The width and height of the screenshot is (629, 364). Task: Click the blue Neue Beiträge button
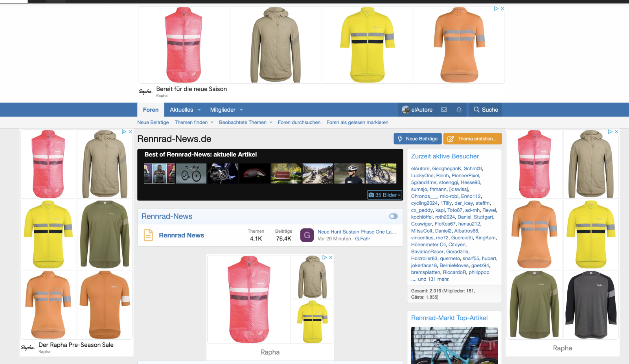pos(417,139)
